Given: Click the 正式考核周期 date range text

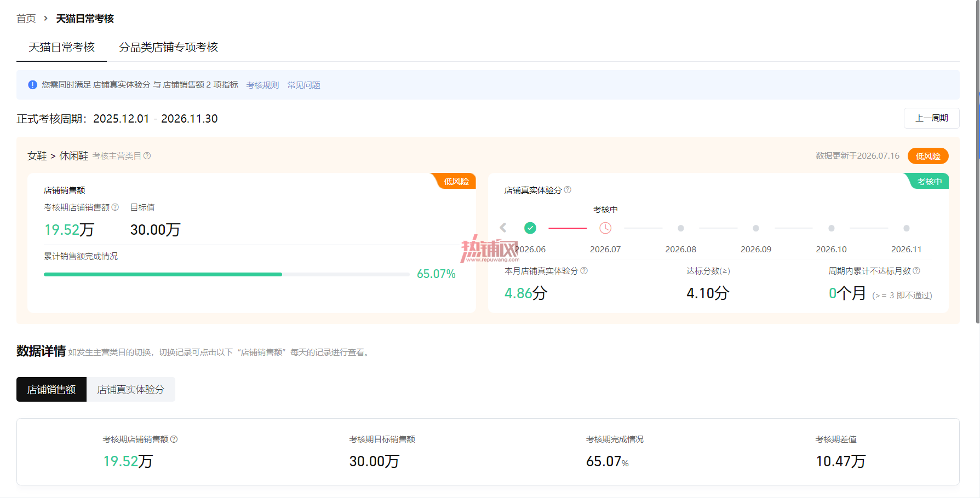Looking at the screenshot, I should tap(156, 119).
